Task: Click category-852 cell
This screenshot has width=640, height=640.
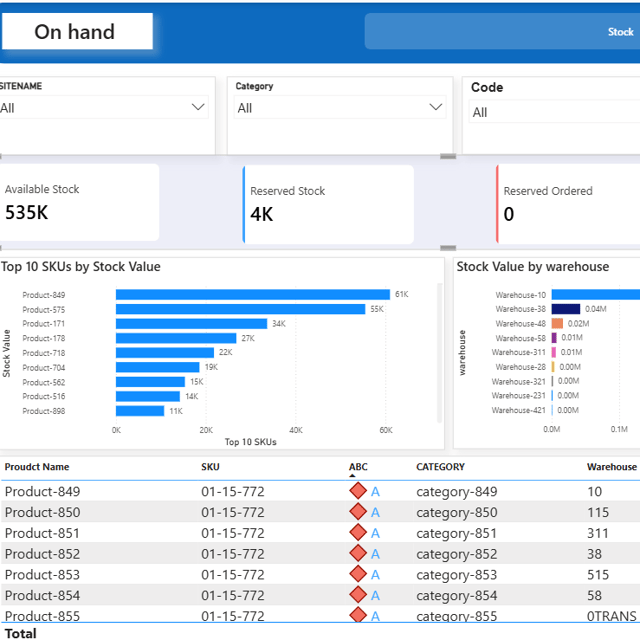Action: point(457,554)
